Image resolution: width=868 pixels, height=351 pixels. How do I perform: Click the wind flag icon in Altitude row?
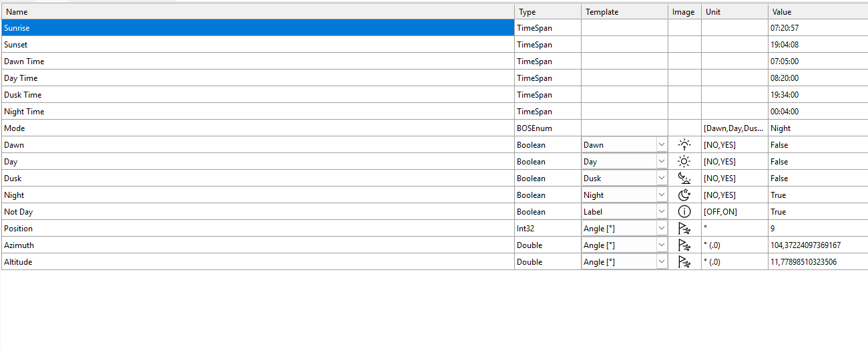click(684, 261)
